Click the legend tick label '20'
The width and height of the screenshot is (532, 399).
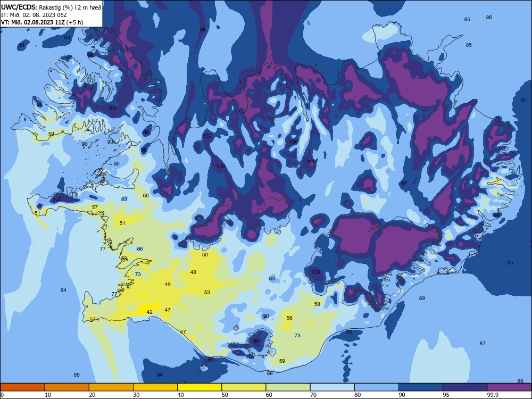[92, 395]
